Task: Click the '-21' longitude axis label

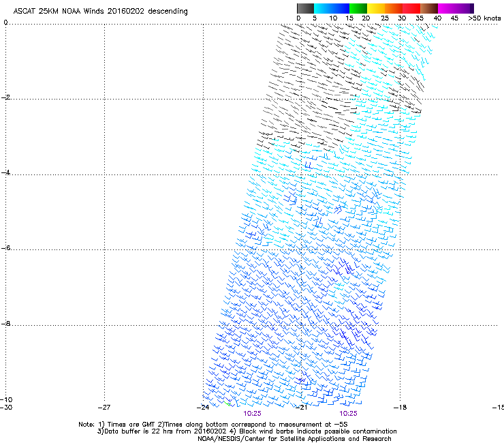Action: (x=302, y=408)
